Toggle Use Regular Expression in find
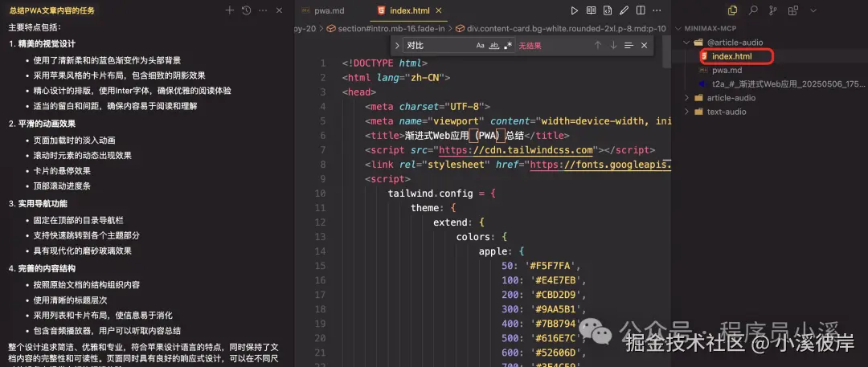The width and height of the screenshot is (868, 367). click(x=508, y=46)
